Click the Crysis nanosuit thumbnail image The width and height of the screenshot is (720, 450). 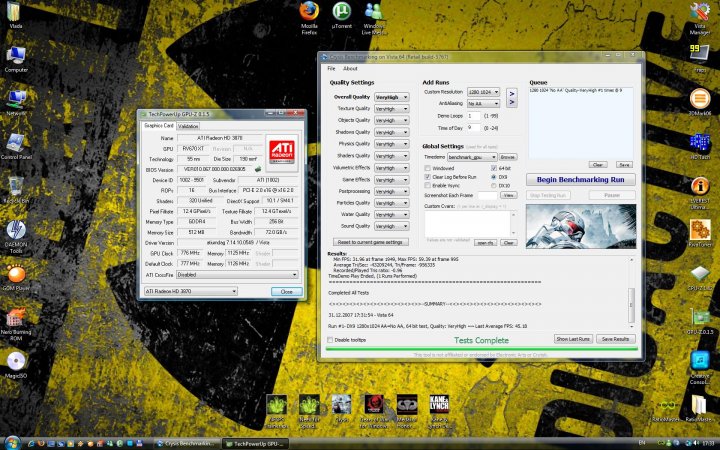(581, 226)
